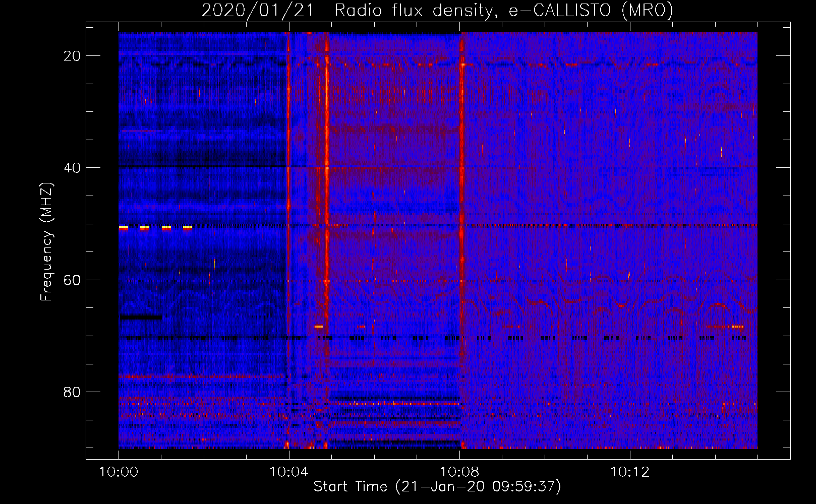This screenshot has height=504, width=816.
Task: Click the 'Frequency (MHZ)' axis label
Action: (46, 242)
